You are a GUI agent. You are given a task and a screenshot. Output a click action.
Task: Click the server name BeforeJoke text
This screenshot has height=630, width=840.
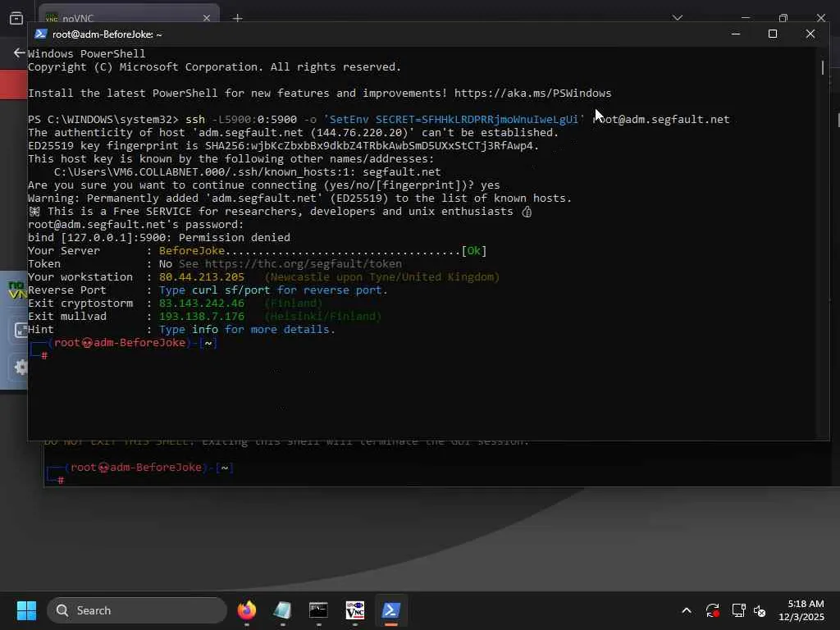[192, 251]
